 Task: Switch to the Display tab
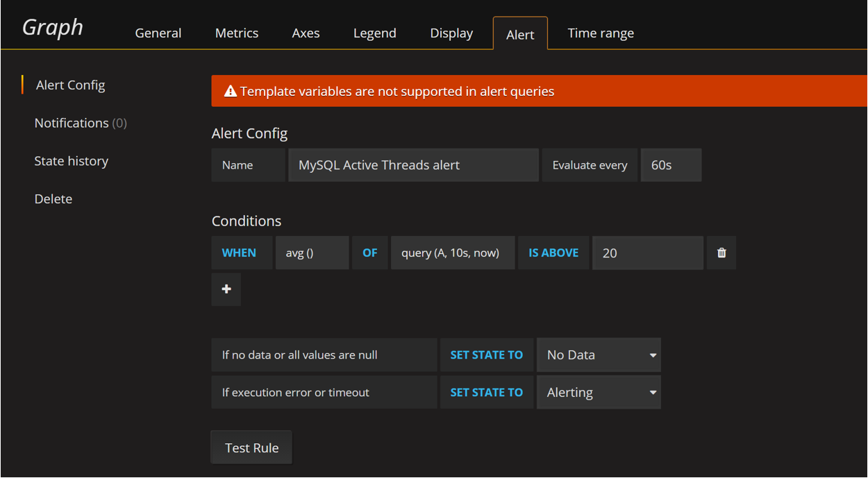[451, 33]
